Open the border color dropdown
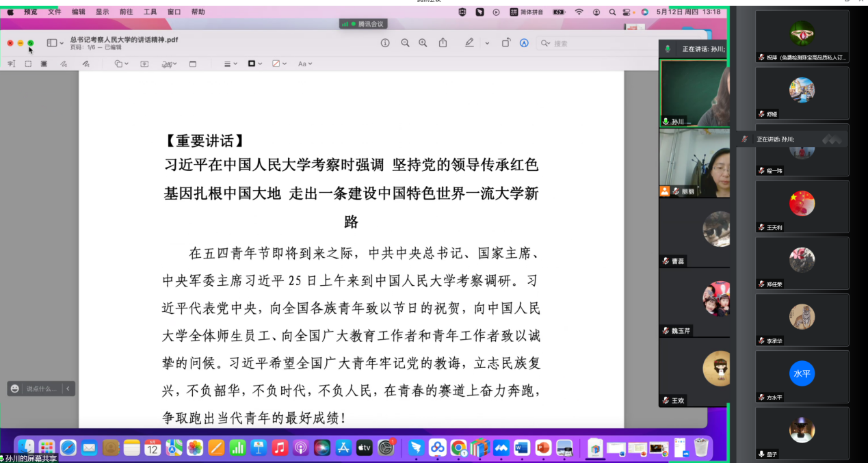The height and width of the screenshot is (463, 868). click(255, 64)
